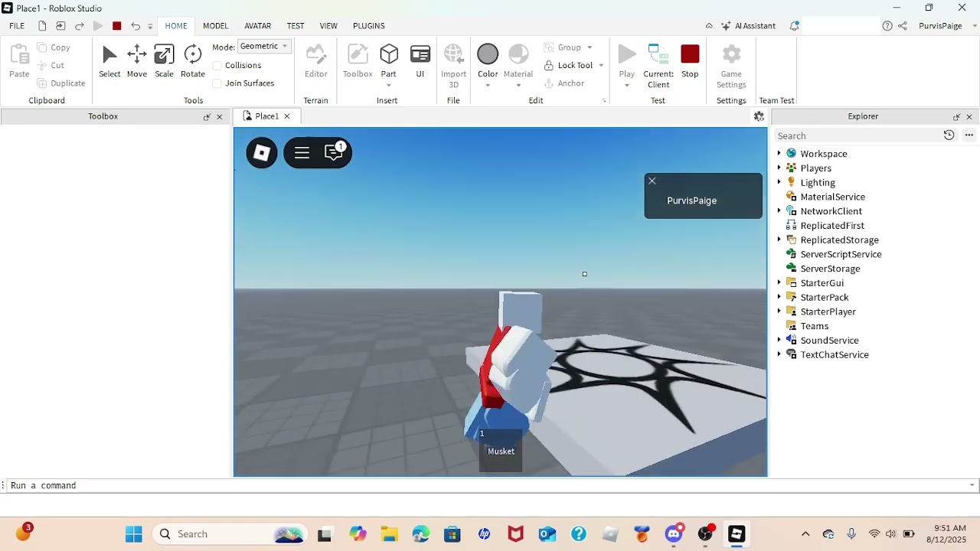Screen dimensions: 980x551
Task: Open the Material picker
Action: coord(518,66)
